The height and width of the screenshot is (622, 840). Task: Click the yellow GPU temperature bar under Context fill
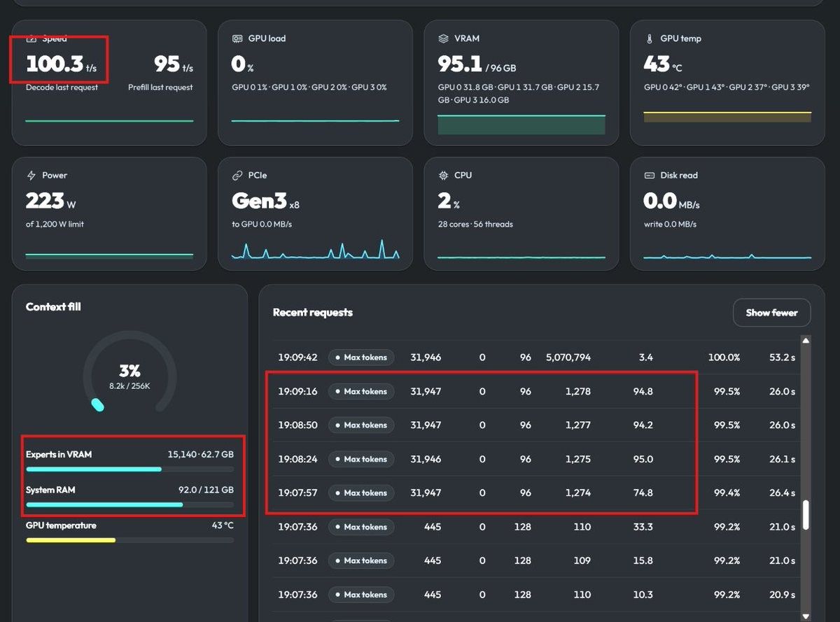coord(130,540)
